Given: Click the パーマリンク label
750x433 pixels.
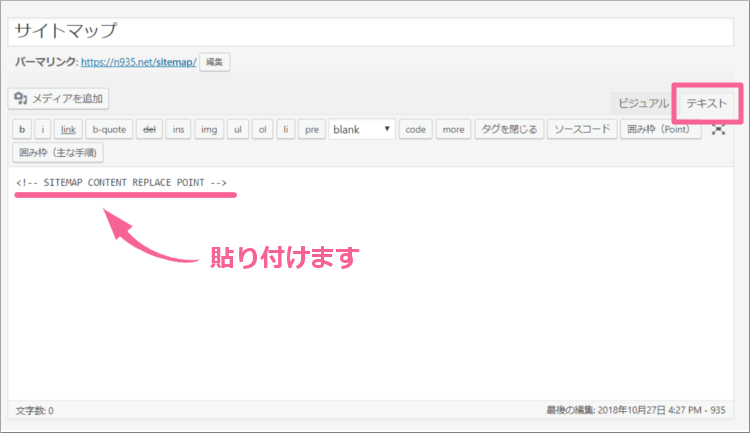Looking at the screenshot, I should coord(46,62).
